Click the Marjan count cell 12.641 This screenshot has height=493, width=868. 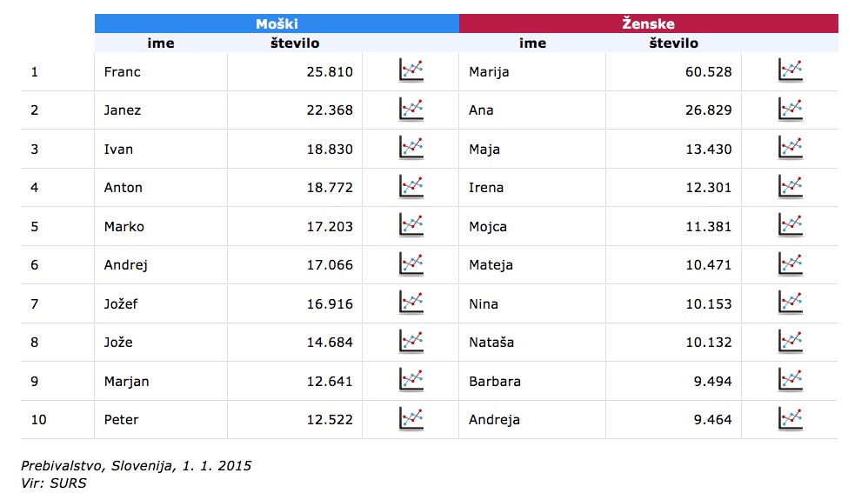click(x=330, y=381)
